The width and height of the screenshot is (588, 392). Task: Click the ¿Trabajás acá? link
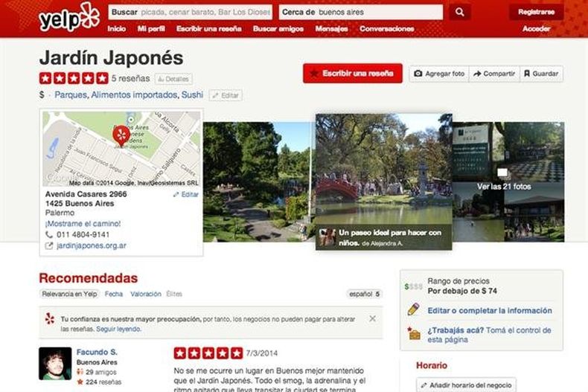pyautogui.click(x=456, y=330)
